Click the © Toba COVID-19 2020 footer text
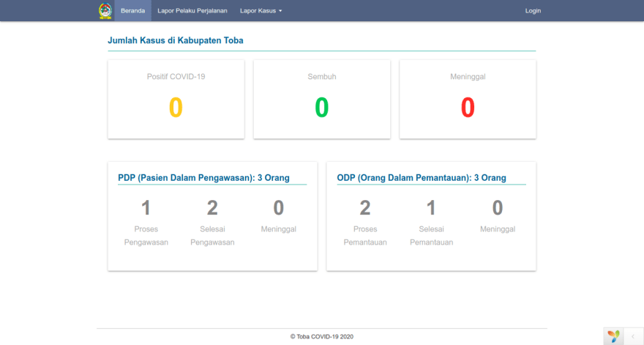Screen dimensions: 644x345 click(321, 336)
